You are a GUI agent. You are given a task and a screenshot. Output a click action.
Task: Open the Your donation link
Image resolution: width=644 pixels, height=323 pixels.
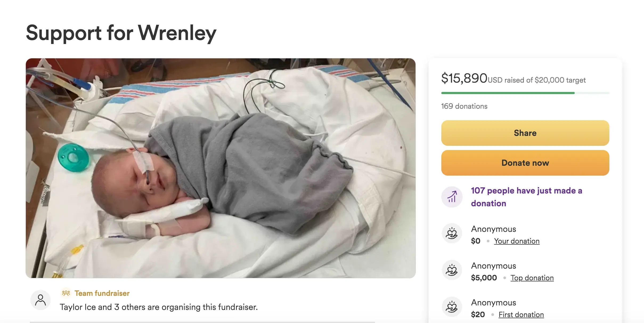coord(517,241)
